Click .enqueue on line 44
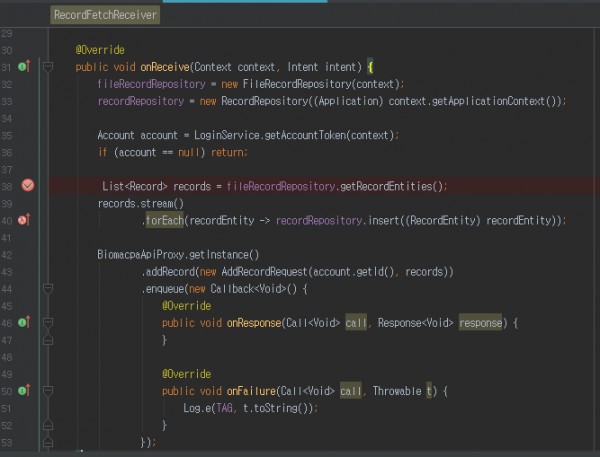Viewport: 600px width, 457px height. pyautogui.click(x=163, y=289)
